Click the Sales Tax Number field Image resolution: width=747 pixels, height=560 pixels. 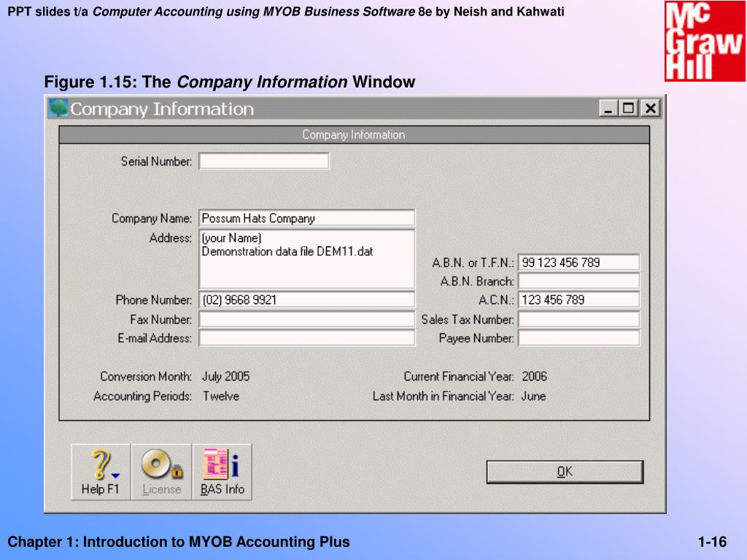click(578, 319)
